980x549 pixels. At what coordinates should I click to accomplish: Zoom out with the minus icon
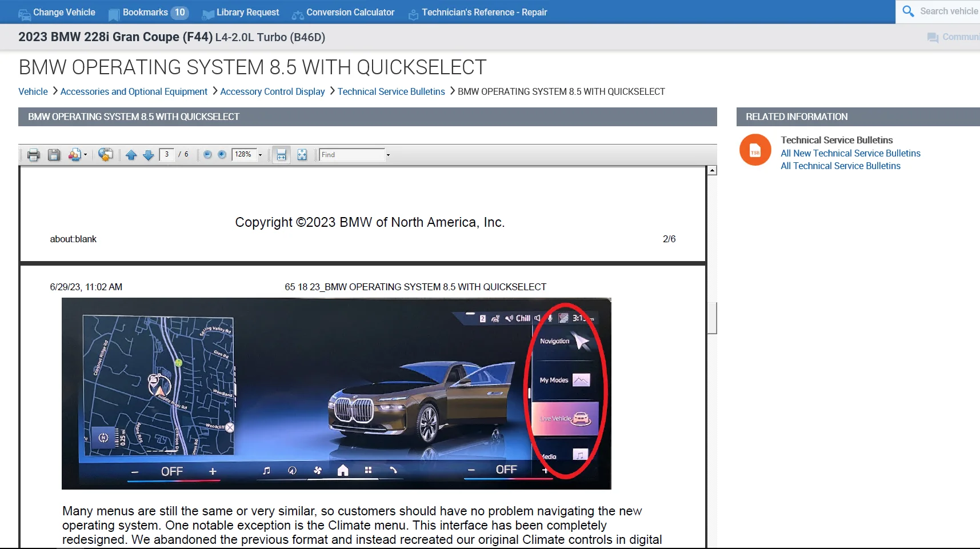(x=207, y=154)
